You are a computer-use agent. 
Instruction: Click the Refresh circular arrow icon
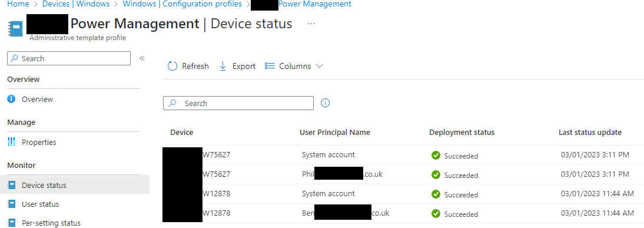172,66
